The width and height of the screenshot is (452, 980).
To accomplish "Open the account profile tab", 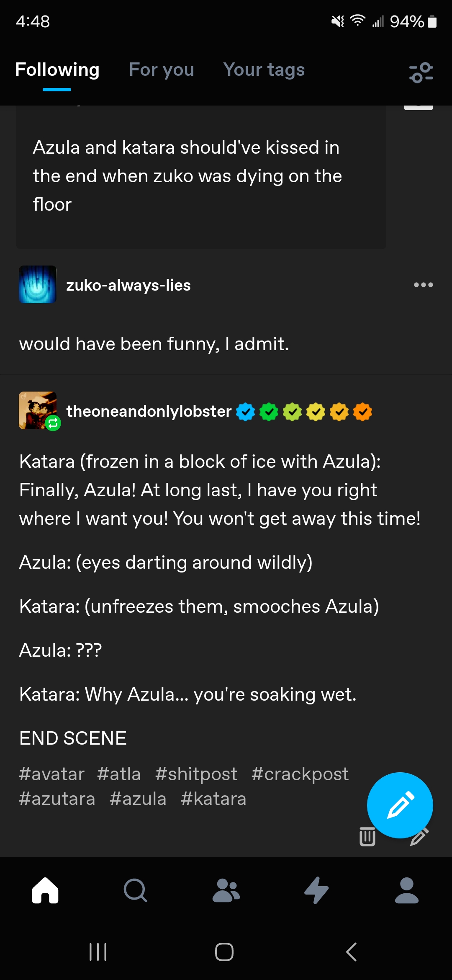I will coord(406,890).
